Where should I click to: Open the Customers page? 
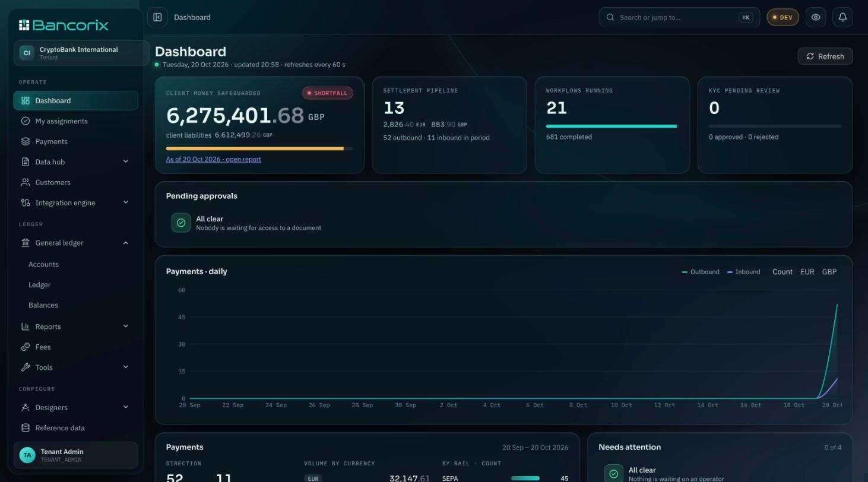point(75,182)
